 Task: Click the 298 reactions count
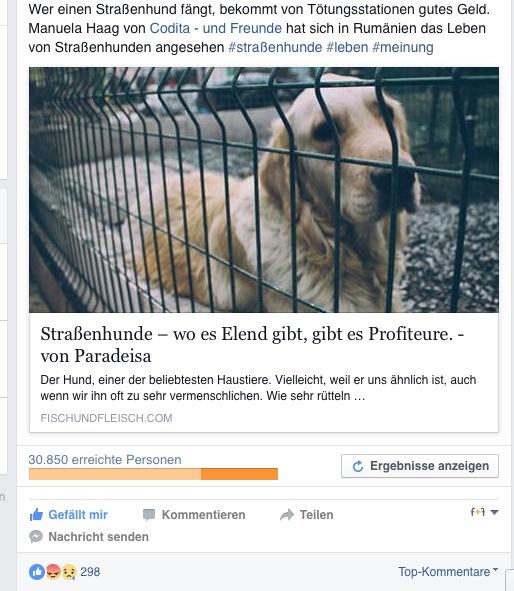click(90, 572)
